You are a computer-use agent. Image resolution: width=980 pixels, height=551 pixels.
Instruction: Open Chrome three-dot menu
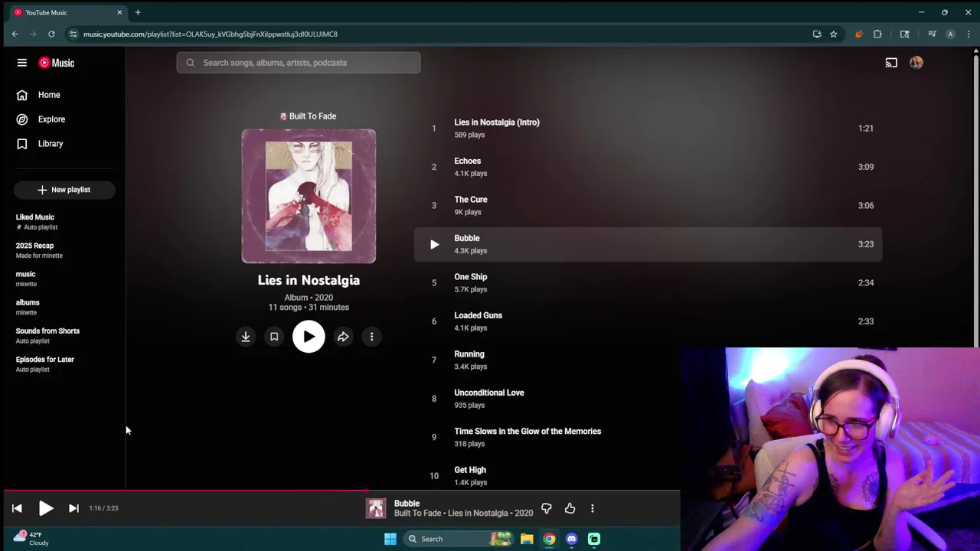969,34
